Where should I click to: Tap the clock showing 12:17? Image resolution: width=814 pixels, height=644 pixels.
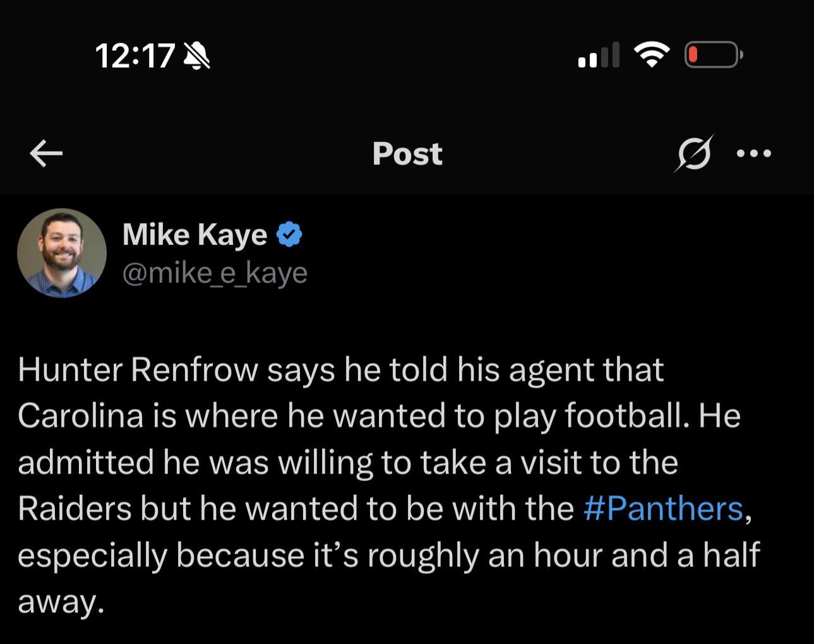click(136, 56)
